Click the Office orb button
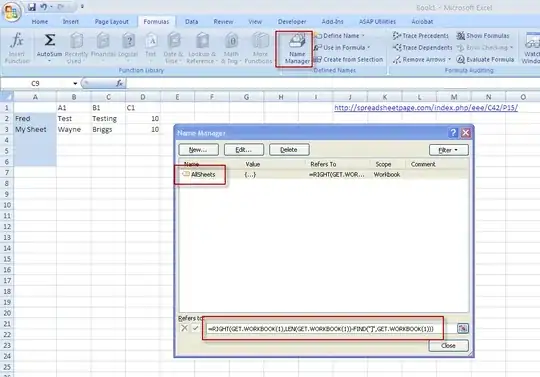540x377 pixels. pos(11,11)
